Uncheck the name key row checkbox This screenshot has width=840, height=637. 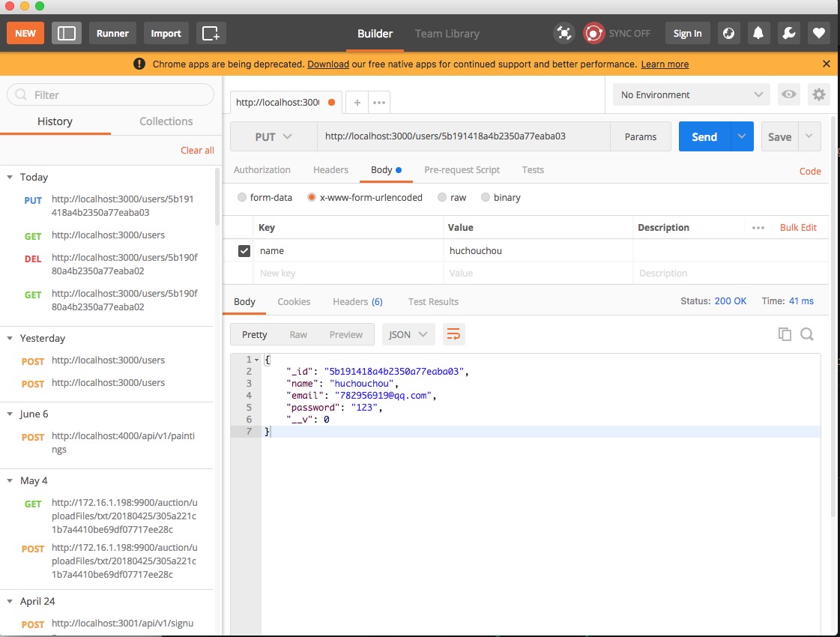click(244, 251)
